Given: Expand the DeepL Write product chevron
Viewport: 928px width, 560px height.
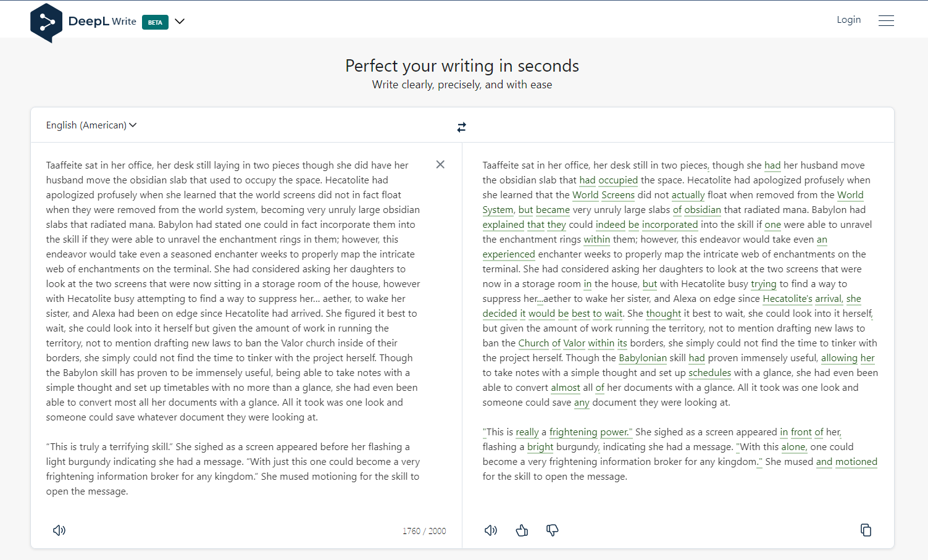Looking at the screenshot, I should 180,22.
